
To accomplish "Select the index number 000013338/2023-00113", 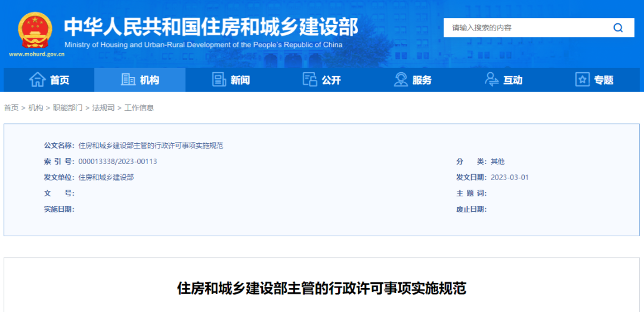I will tap(117, 162).
